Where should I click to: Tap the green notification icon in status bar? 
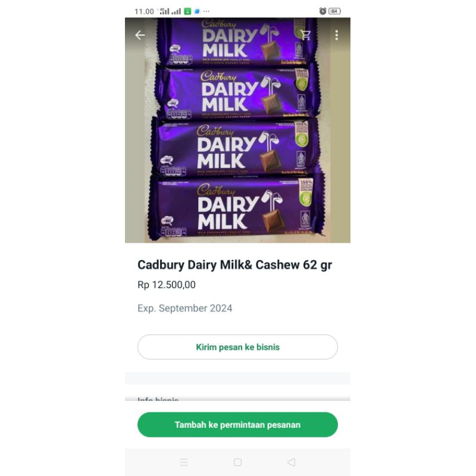click(x=187, y=11)
